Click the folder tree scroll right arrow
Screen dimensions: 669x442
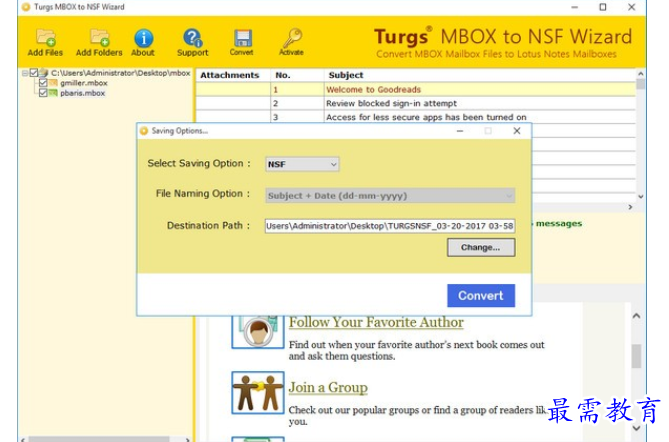coord(187,439)
